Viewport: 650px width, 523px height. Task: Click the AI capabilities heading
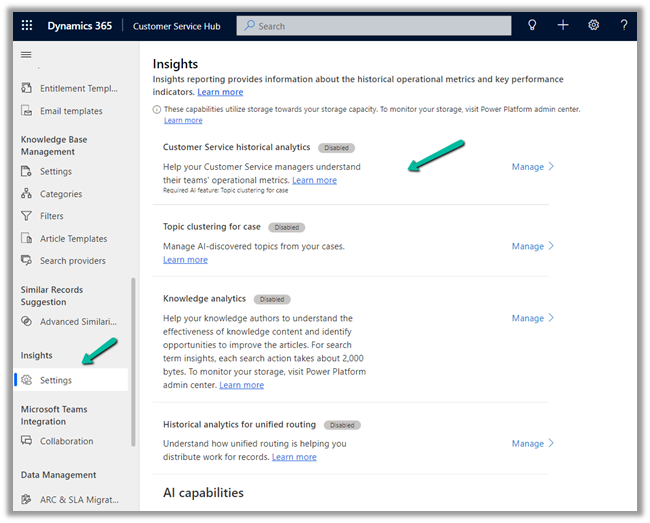pos(203,493)
